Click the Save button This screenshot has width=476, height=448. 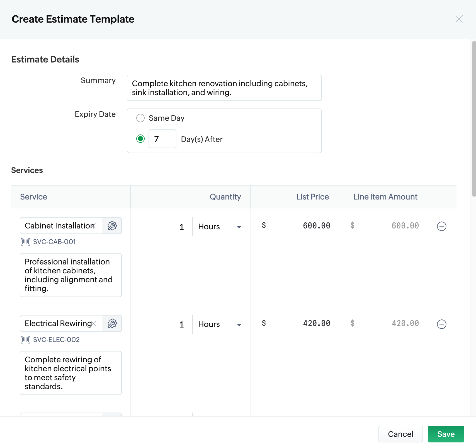click(x=446, y=434)
